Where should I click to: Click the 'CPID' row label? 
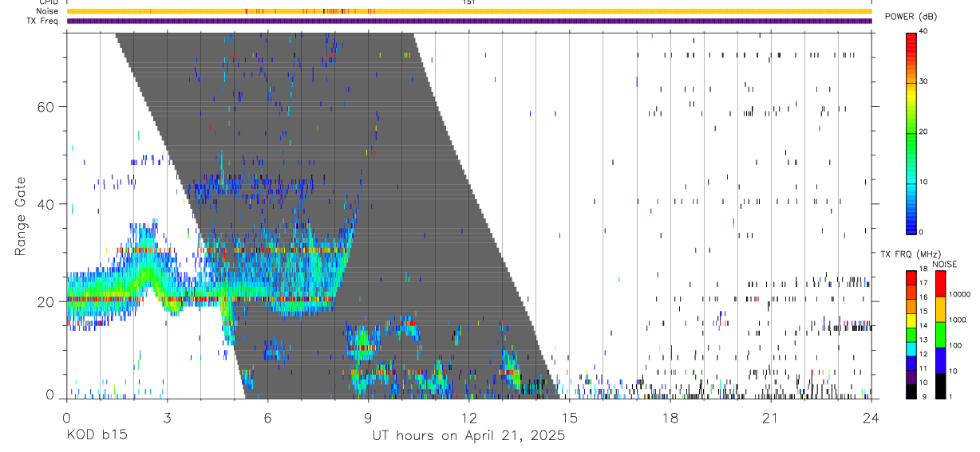(x=49, y=2)
